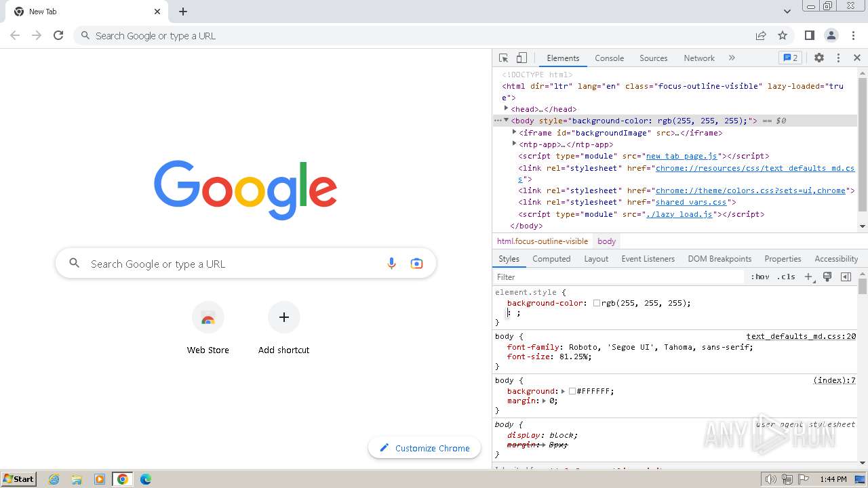Select the Styles tab
868x488 pixels.
[509, 259]
